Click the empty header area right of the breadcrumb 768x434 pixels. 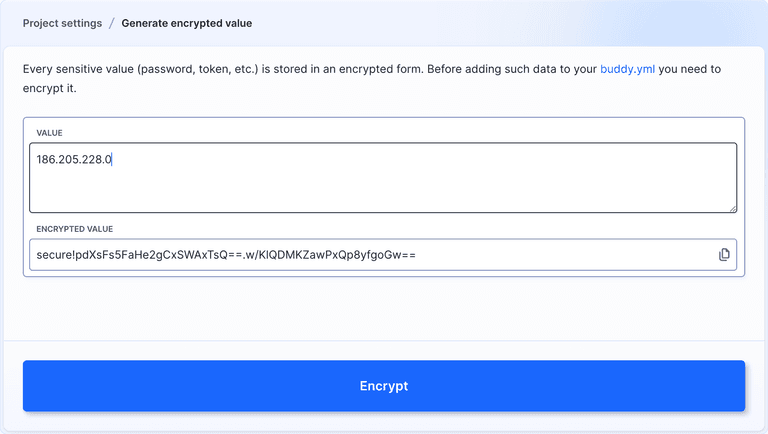(x=500, y=23)
